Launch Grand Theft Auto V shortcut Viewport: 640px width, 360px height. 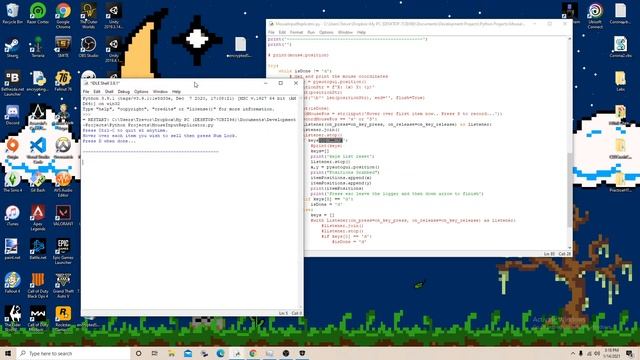63,285
